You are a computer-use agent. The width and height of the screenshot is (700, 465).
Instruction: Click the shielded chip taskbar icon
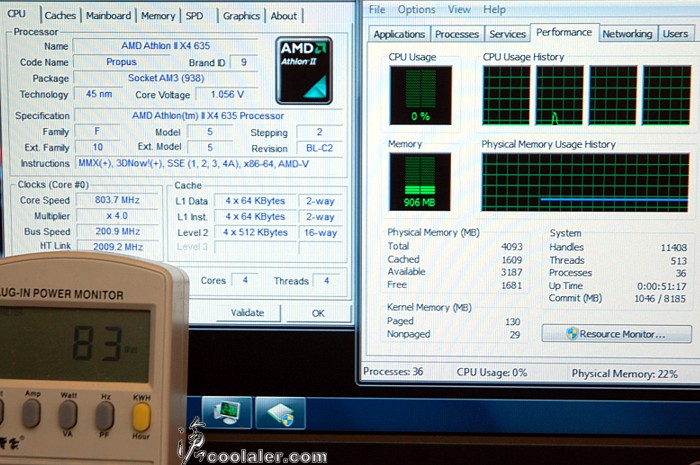point(280,413)
